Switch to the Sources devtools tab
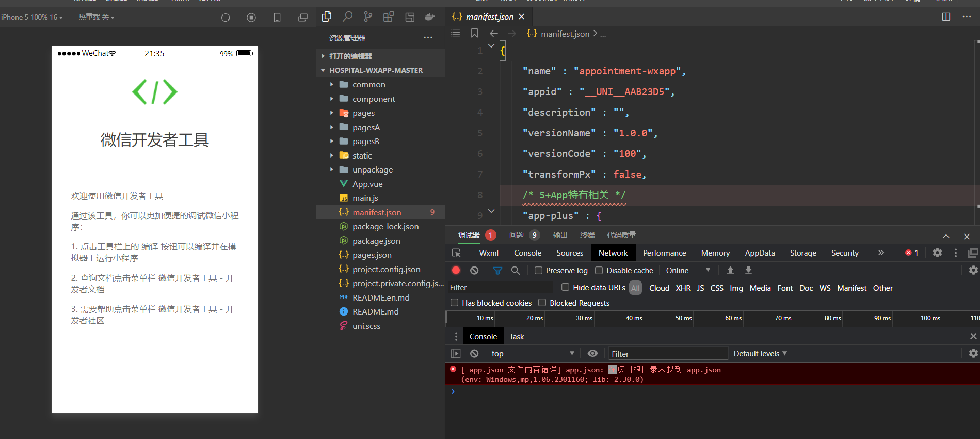 click(x=570, y=253)
